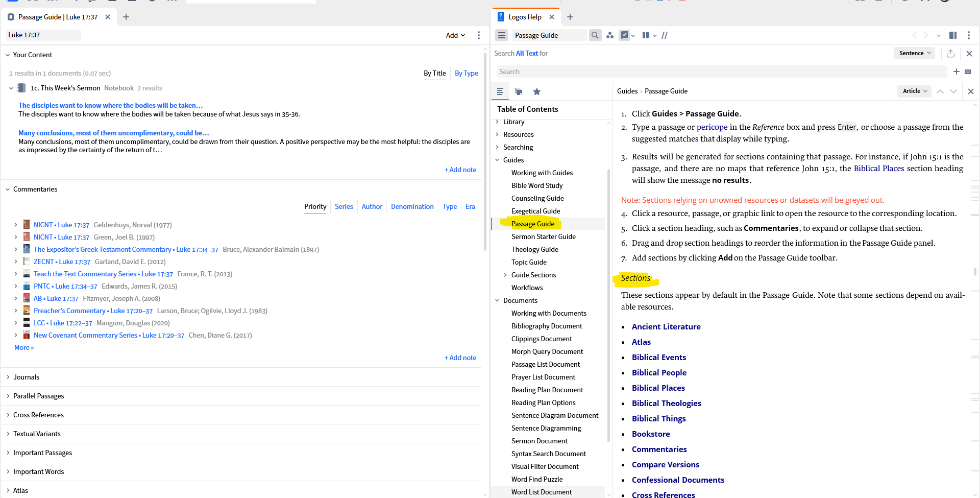The height and width of the screenshot is (498, 980).
Task: Click This Week's Sermon notebook icon
Action: click(21, 88)
